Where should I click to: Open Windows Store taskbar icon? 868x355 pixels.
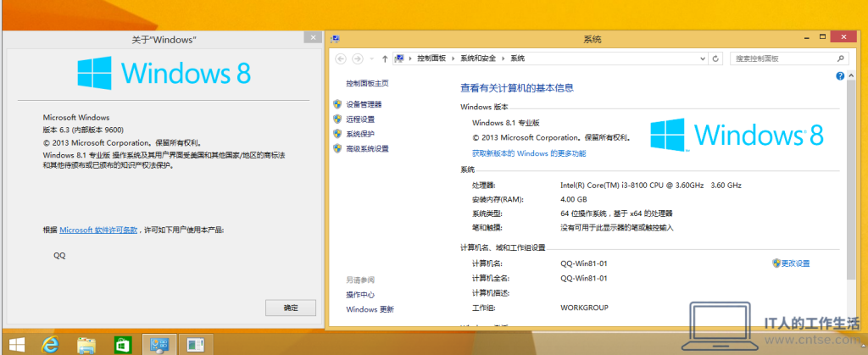pos(123,345)
